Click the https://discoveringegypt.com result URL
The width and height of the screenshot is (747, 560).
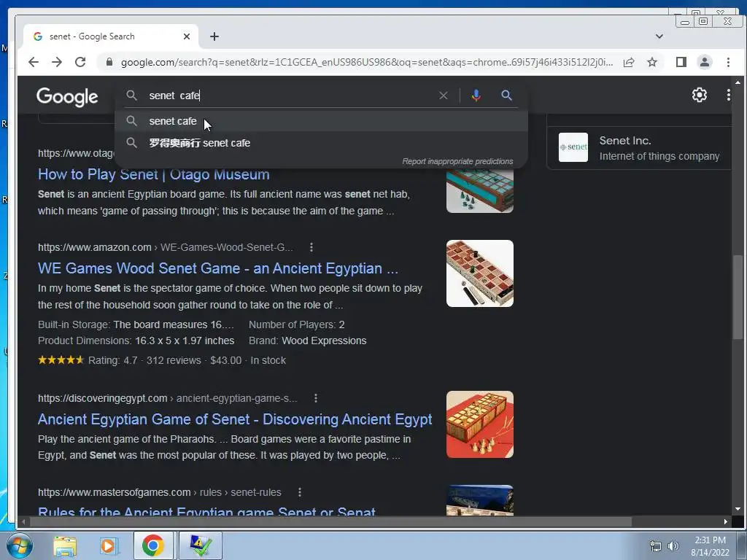pos(102,399)
